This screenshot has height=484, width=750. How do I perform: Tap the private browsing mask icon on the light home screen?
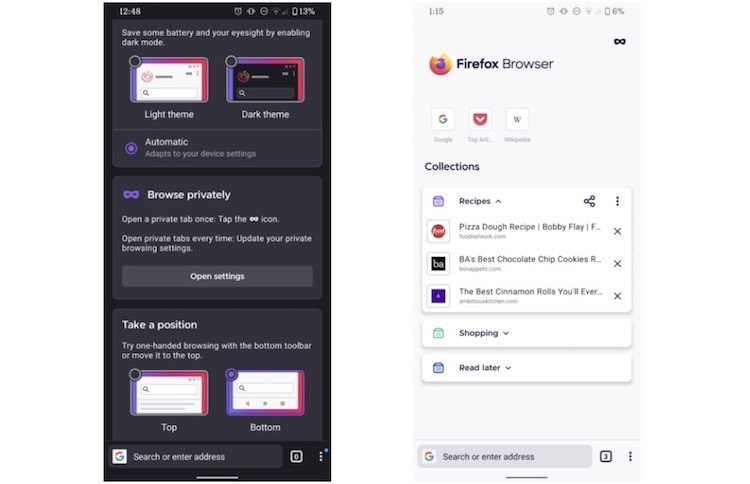point(619,42)
